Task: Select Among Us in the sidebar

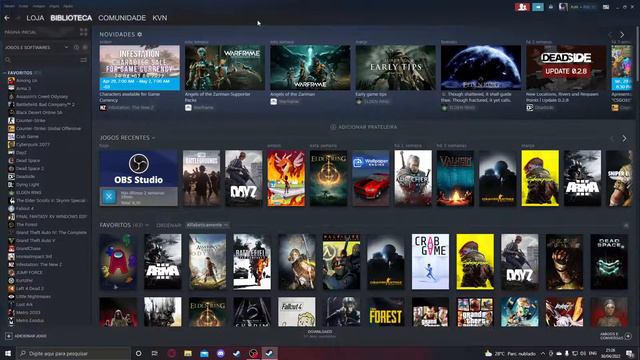Action: point(26,80)
